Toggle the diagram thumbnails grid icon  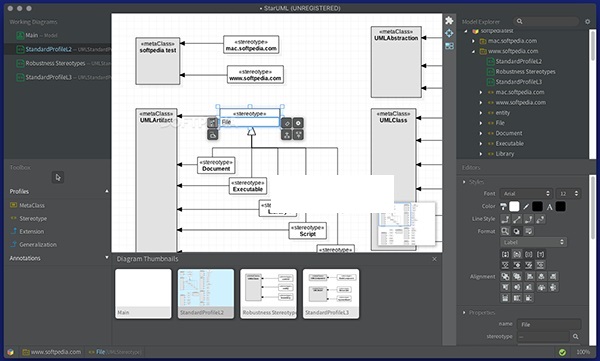449,46
